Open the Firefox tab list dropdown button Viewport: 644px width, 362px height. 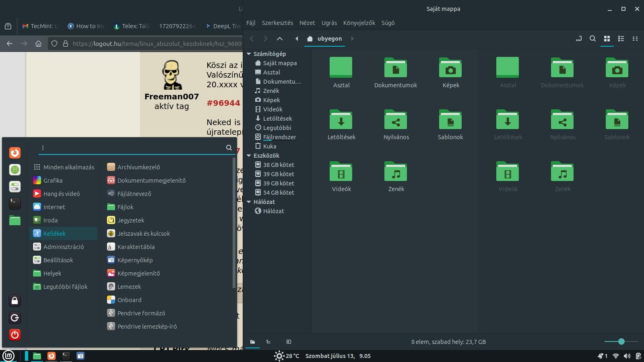click(8, 26)
